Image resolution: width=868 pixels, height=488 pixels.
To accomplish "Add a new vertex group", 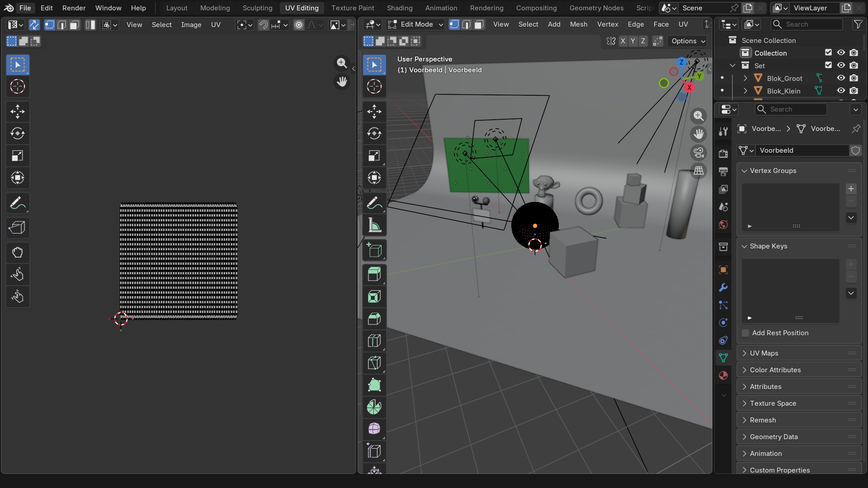I will tap(851, 189).
